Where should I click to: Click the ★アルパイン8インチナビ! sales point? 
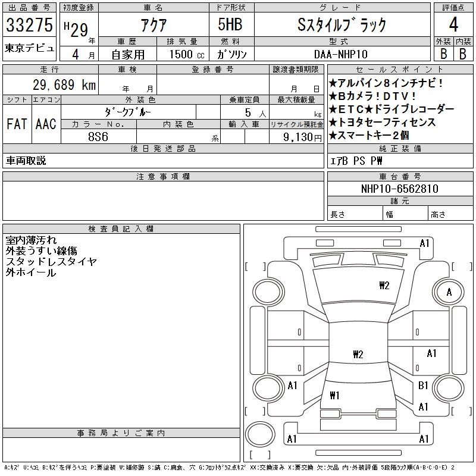click(386, 83)
